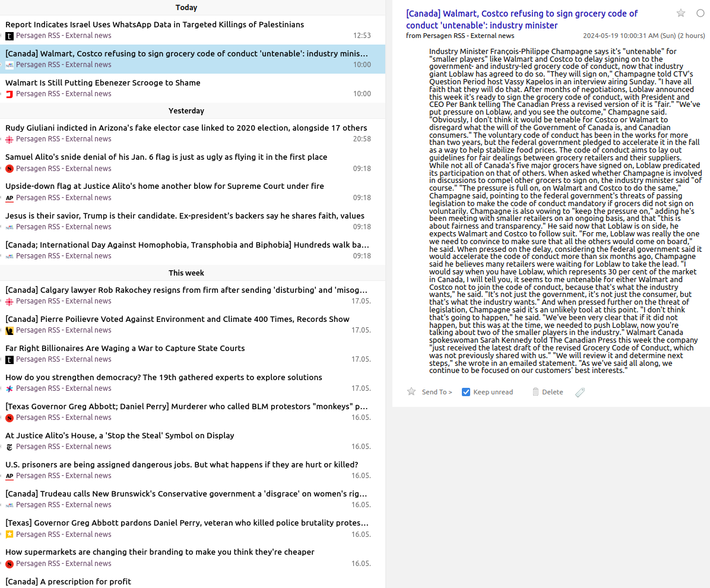Open the Send To > menu
Viewport: 710px width, 588px height.
click(436, 392)
